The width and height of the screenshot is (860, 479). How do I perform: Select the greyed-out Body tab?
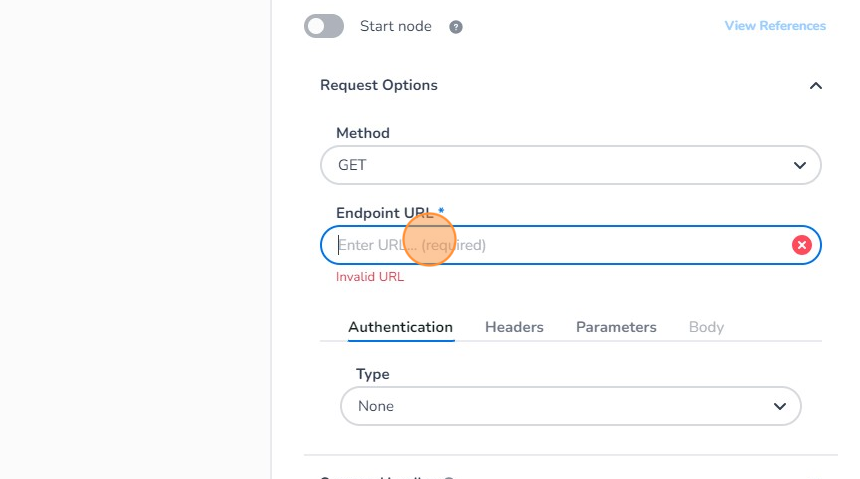706,327
